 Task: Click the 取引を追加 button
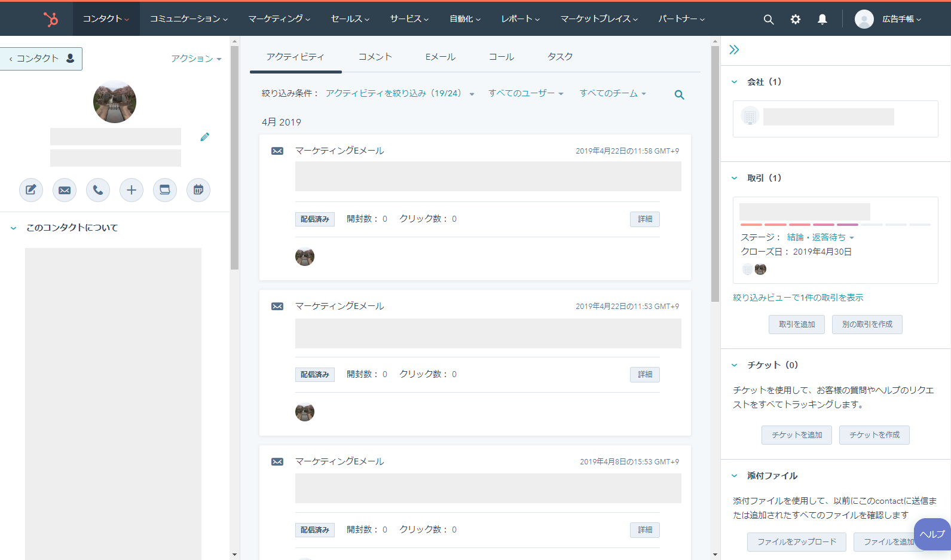coord(797,325)
